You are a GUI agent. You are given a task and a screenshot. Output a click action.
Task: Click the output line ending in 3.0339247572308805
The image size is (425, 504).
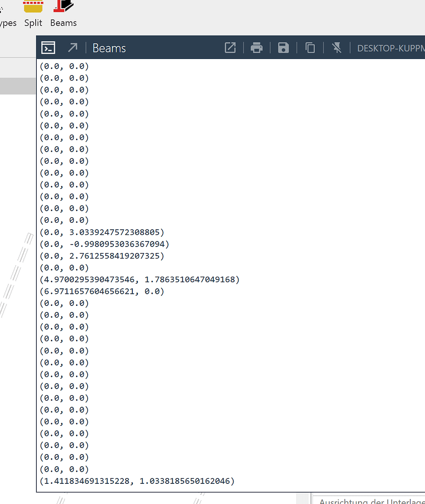coord(102,232)
